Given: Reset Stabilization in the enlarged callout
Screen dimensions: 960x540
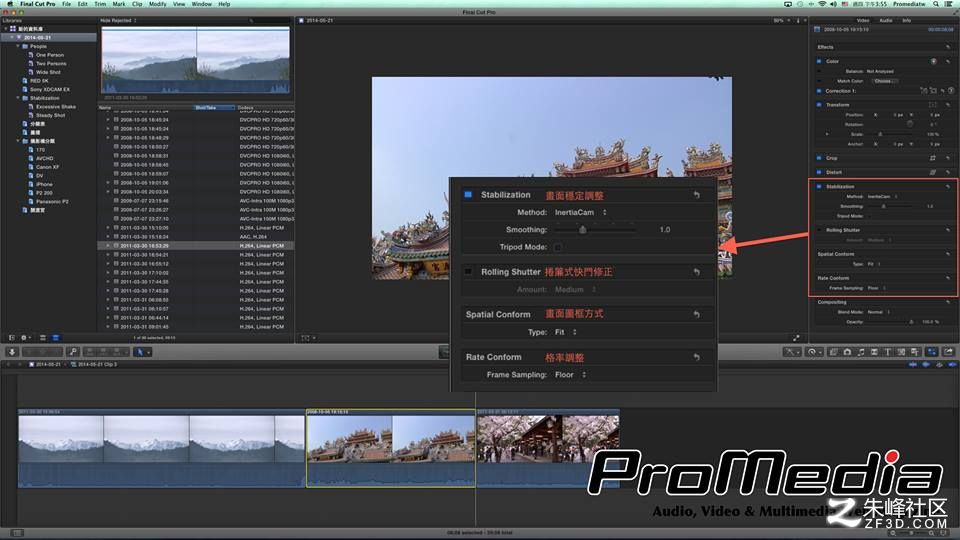Looking at the screenshot, I should [697, 195].
